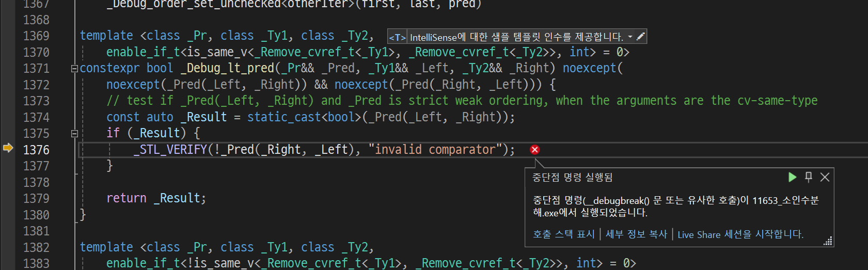Click the green continue arrow in the exception popup
Viewport: 868px width, 270px height.
pyautogui.click(x=793, y=177)
